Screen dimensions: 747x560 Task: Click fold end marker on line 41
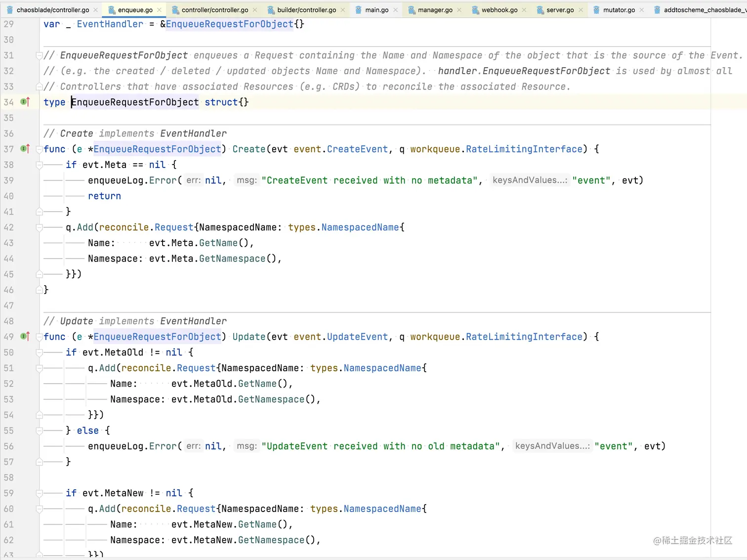(x=39, y=212)
